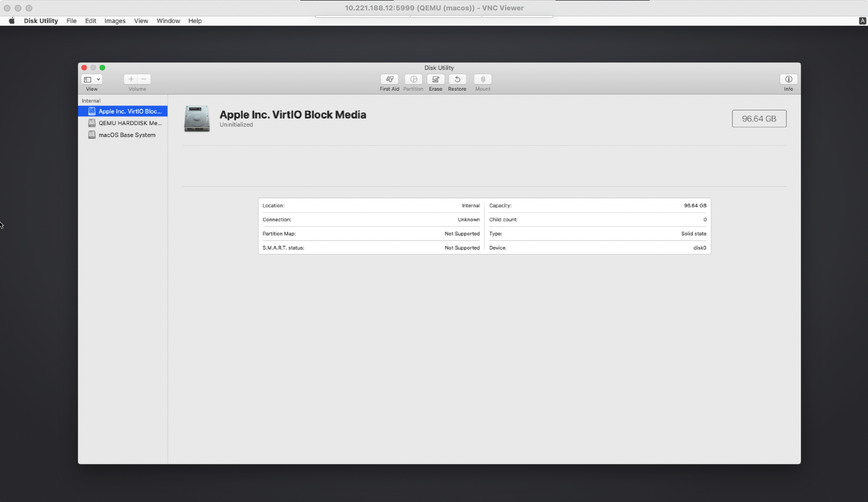Screen dimensions: 868x502
Task: Click the Mount toolbar icon
Action: point(483,79)
